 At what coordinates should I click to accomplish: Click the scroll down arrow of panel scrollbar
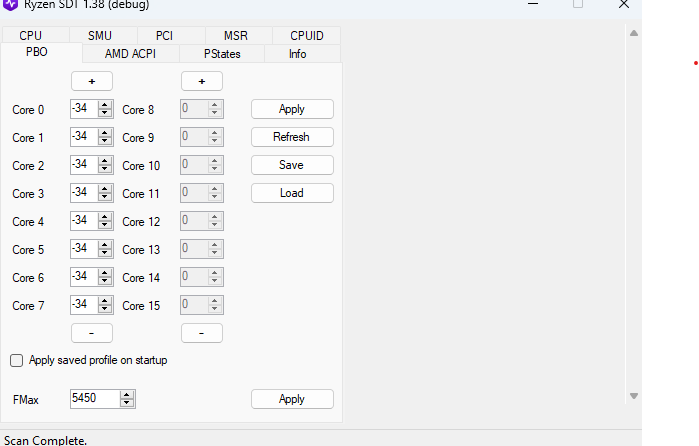(634, 396)
